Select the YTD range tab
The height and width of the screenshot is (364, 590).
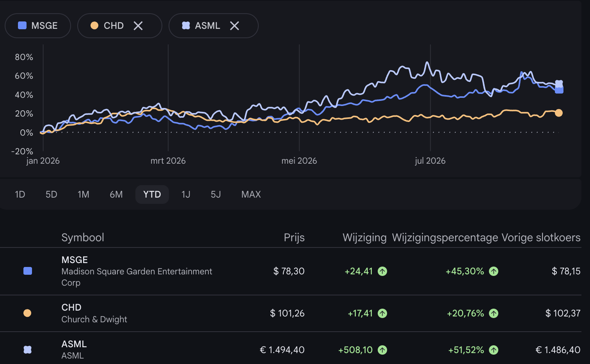[x=152, y=194]
